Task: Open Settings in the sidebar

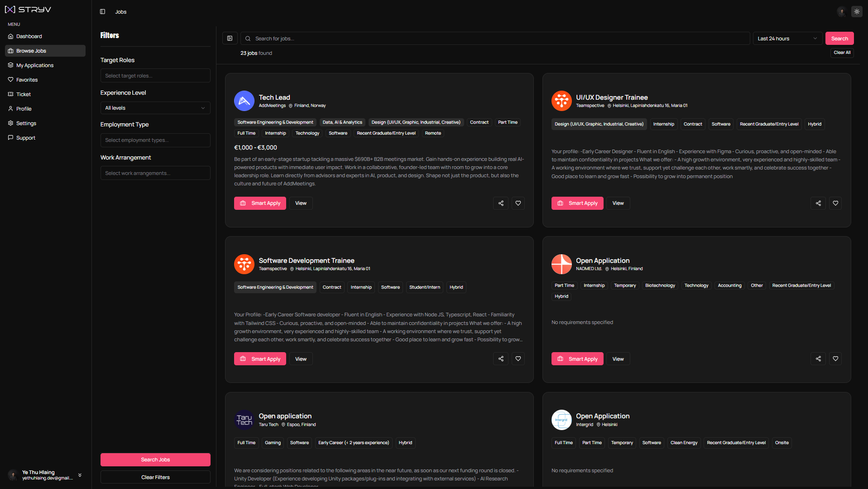Action: pyautogui.click(x=45, y=123)
